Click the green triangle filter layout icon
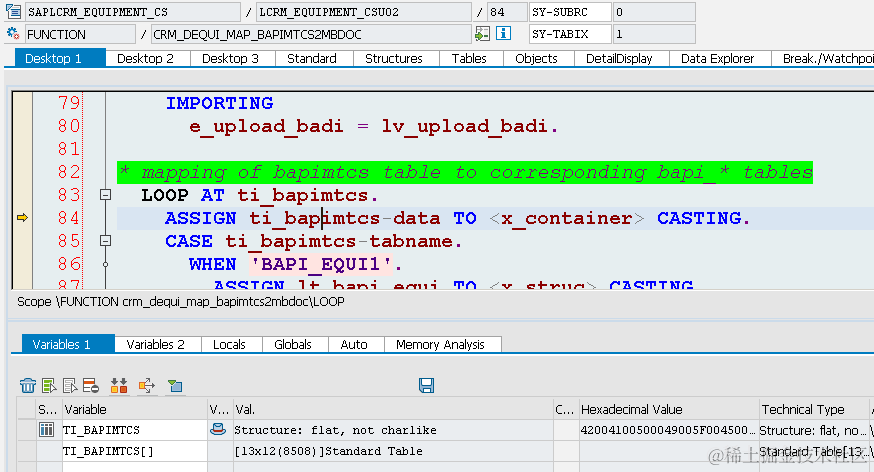874x472 pixels. coord(175,385)
